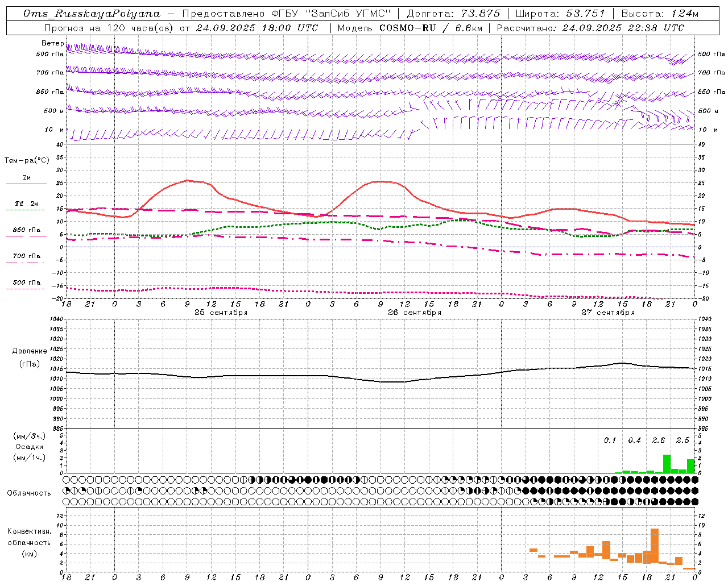Click the '(мм/1ч.)' precipitation unit label
728x582 pixels.
point(30,458)
